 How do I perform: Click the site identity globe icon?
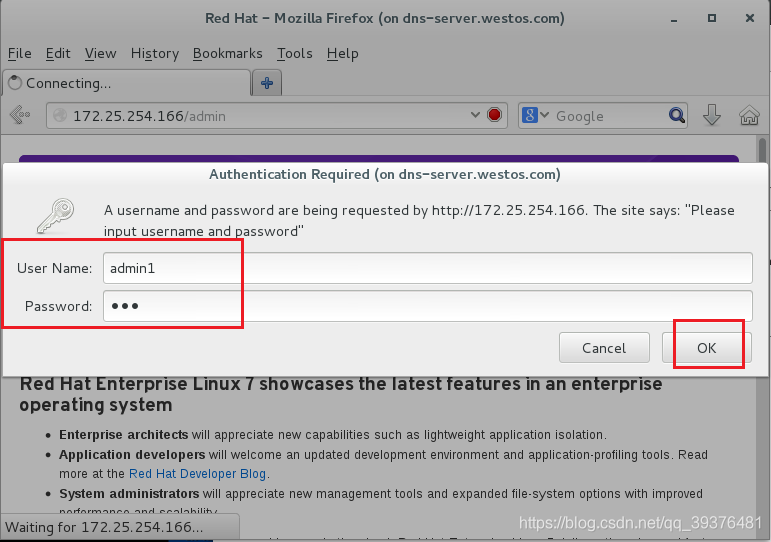(x=60, y=116)
